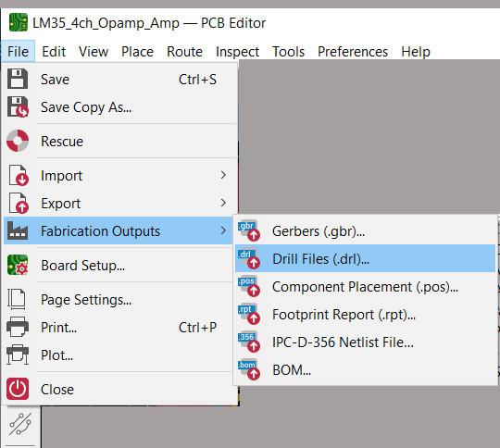Open the Edit menu
The height and width of the screenshot is (448, 500).
pyautogui.click(x=54, y=51)
